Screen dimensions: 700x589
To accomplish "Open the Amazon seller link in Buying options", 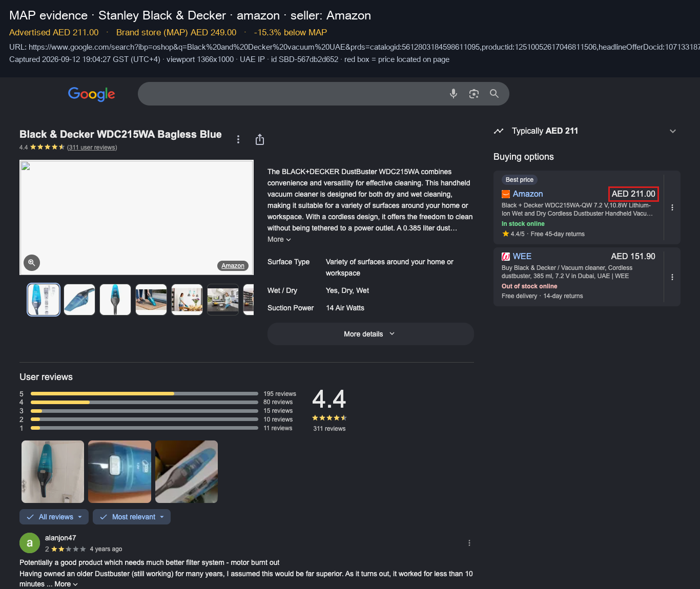I will click(528, 194).
